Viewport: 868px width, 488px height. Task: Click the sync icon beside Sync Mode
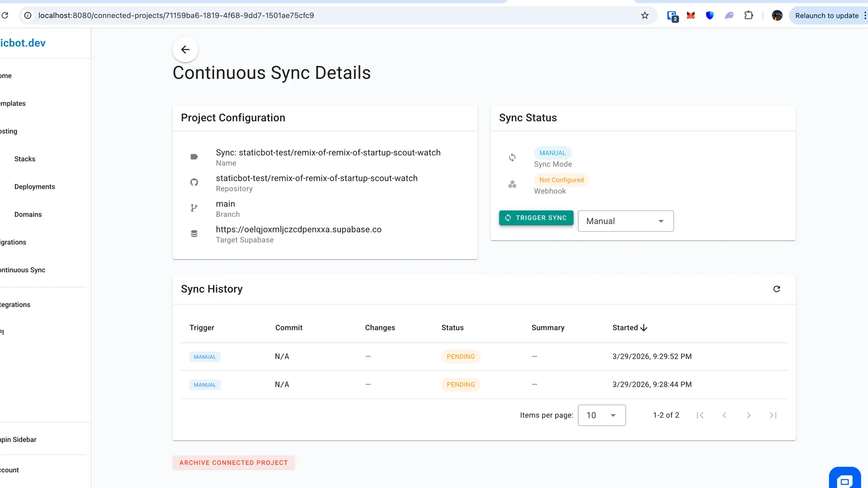[x=512, y=158]
